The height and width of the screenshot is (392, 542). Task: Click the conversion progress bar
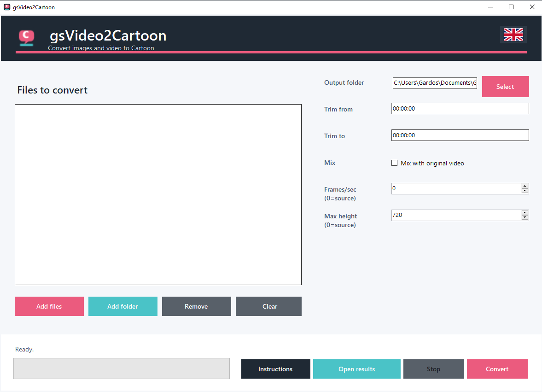[x=121, y=369]
